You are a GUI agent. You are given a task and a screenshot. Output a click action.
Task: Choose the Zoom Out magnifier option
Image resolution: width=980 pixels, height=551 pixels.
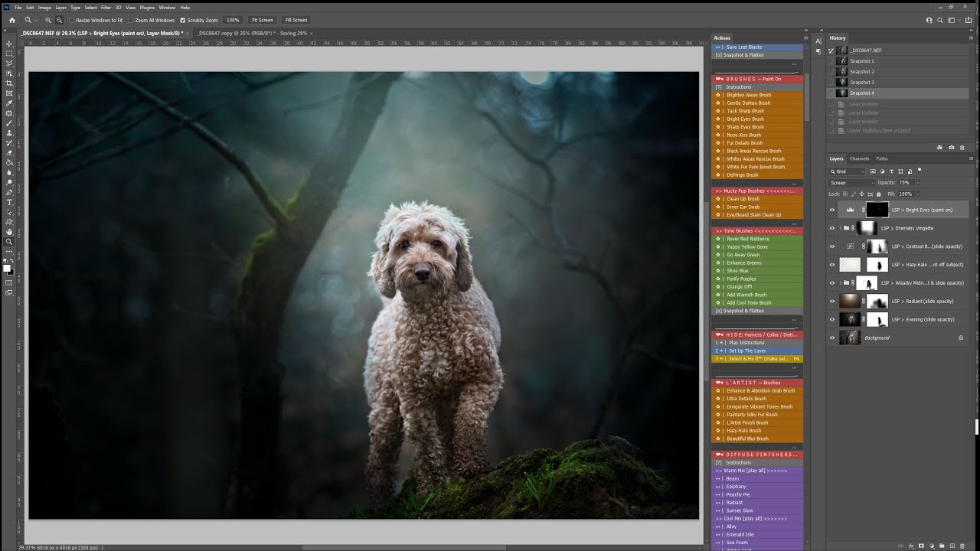click(x=59, y=20)
